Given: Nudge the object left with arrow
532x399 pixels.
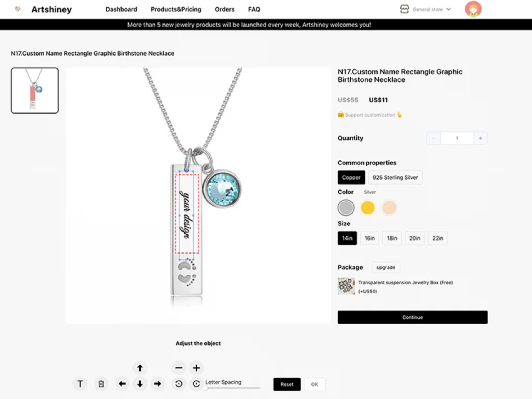Looking at the screenshot, I should pos(122,384).
